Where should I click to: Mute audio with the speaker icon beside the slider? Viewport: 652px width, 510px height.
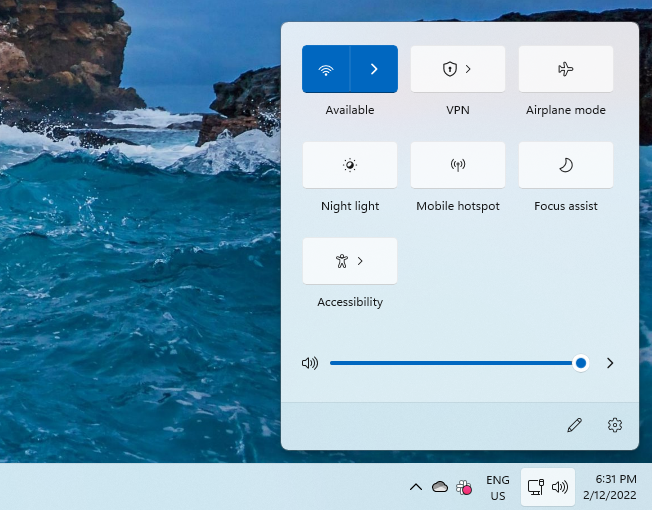pyautogui.click(x=310, y=363)
